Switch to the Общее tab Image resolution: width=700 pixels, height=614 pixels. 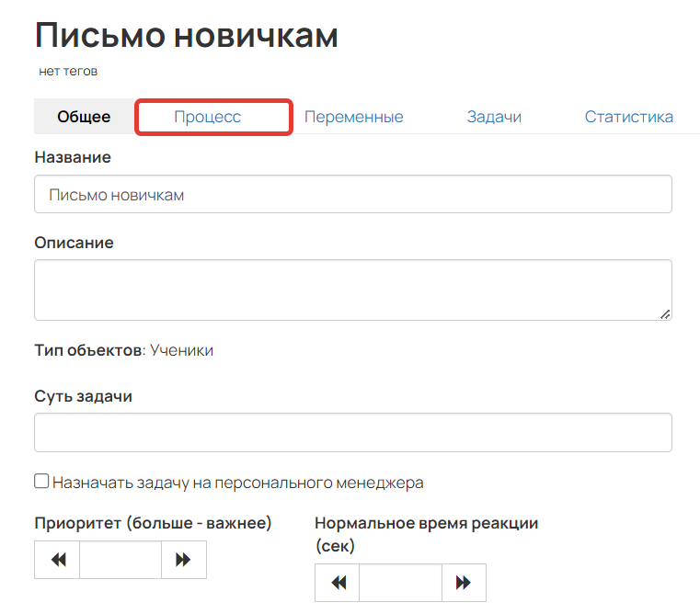(x=84, y=117)
